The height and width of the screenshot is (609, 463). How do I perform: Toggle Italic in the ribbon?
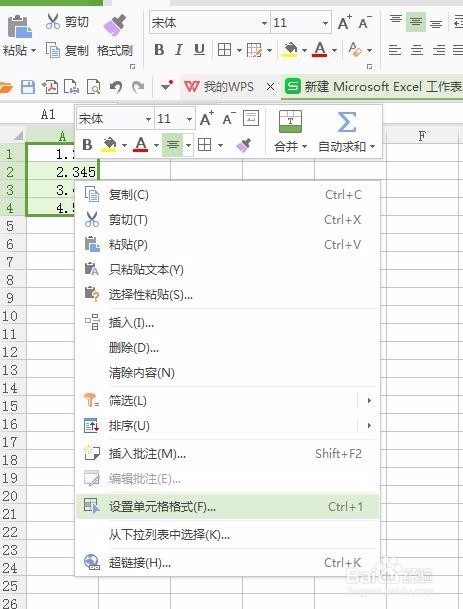click(179, 50)
